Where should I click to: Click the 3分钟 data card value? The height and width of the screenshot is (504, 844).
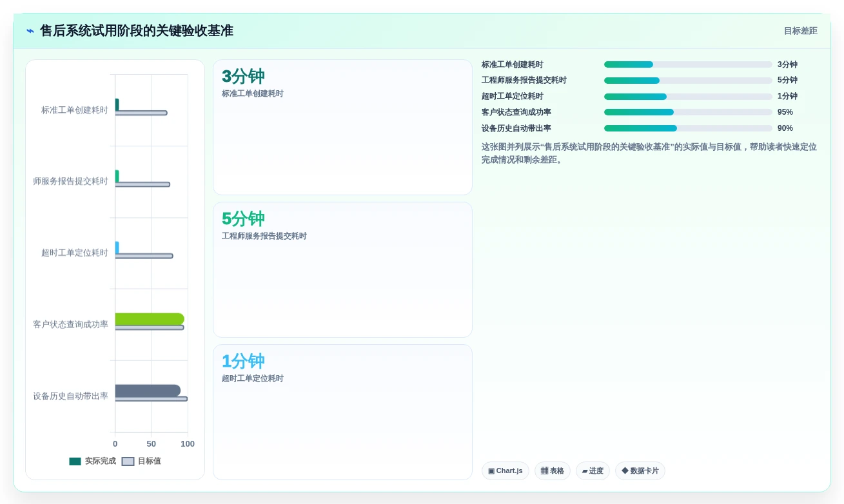click(x=243, y=77)
